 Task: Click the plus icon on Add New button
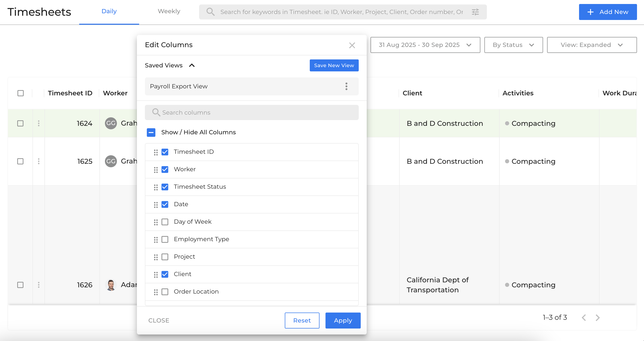pos(590,12)
